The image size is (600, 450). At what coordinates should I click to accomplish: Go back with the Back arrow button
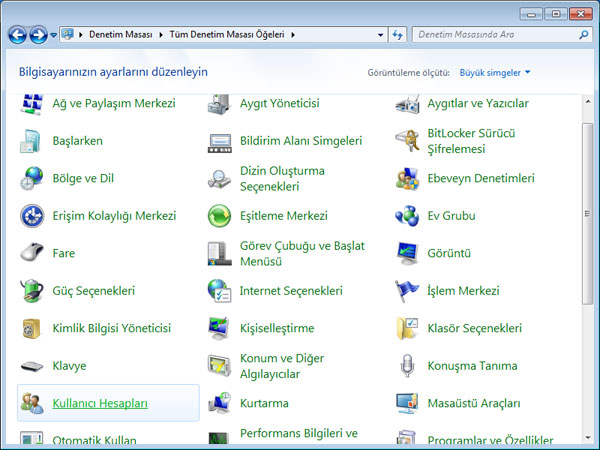point(18,35)
